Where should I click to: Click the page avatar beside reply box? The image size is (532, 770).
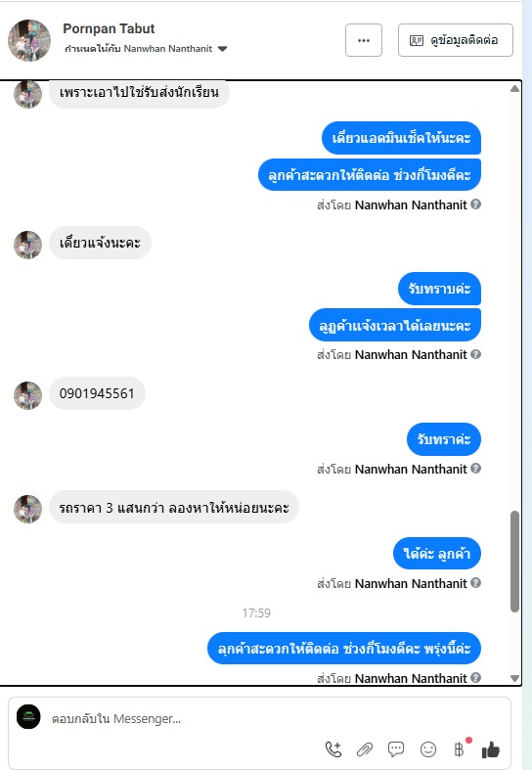point(28,716)
